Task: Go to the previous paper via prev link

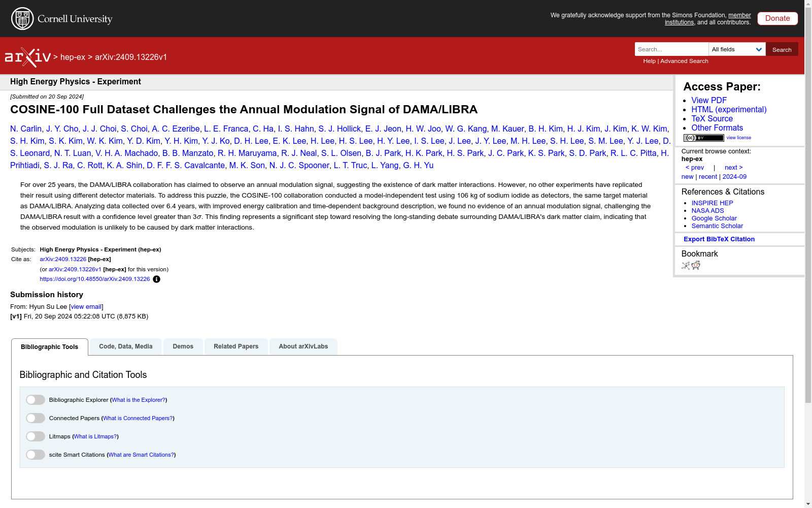Action: 695,168
